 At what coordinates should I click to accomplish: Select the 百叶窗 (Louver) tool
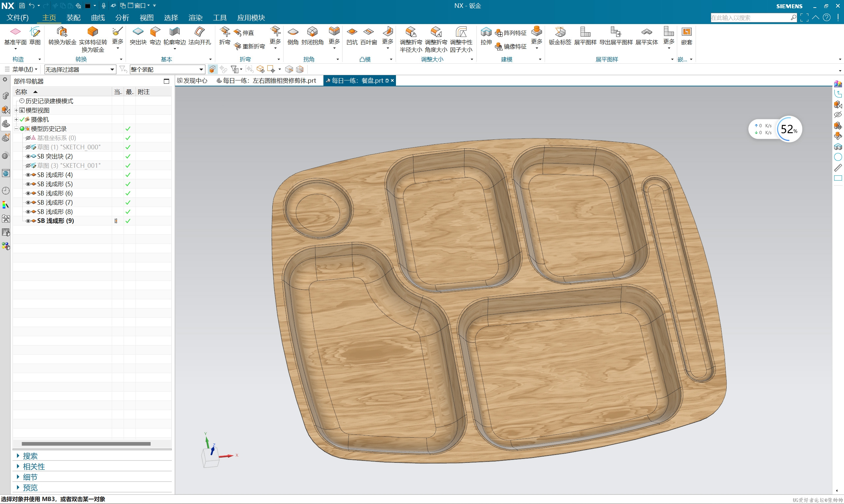[369, 36]
